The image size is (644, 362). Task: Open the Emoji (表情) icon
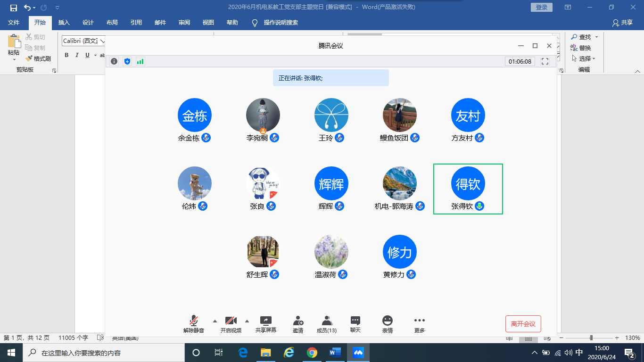(x=388, y=321)
